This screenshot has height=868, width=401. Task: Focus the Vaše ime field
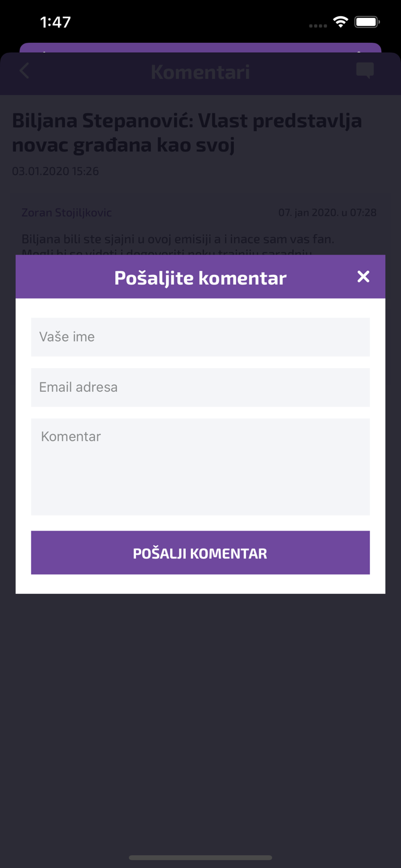200,337
